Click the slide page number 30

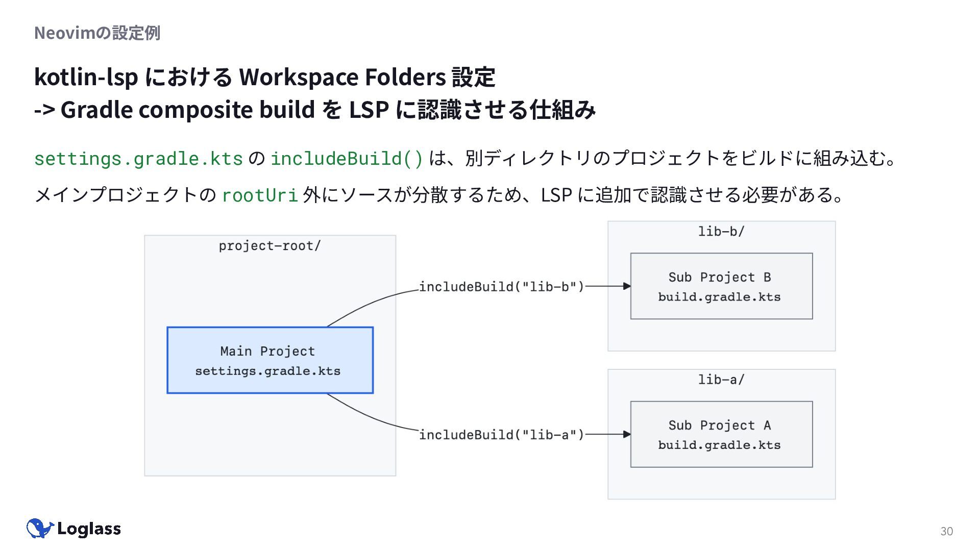coord(946,531)
